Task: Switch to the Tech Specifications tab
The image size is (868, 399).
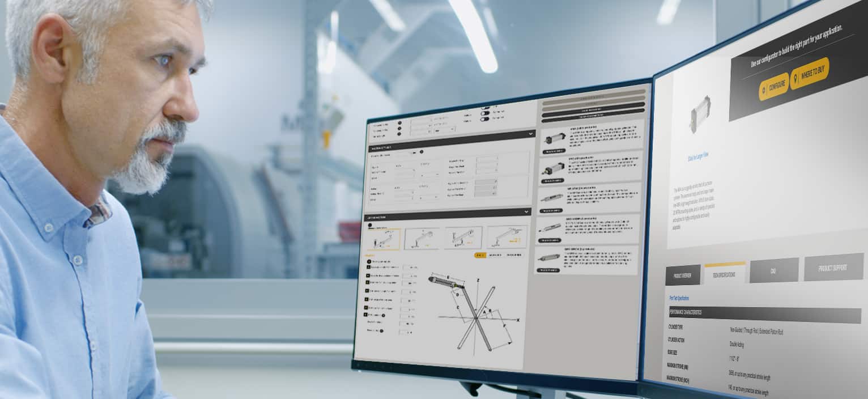Action: tap(725, 274)
